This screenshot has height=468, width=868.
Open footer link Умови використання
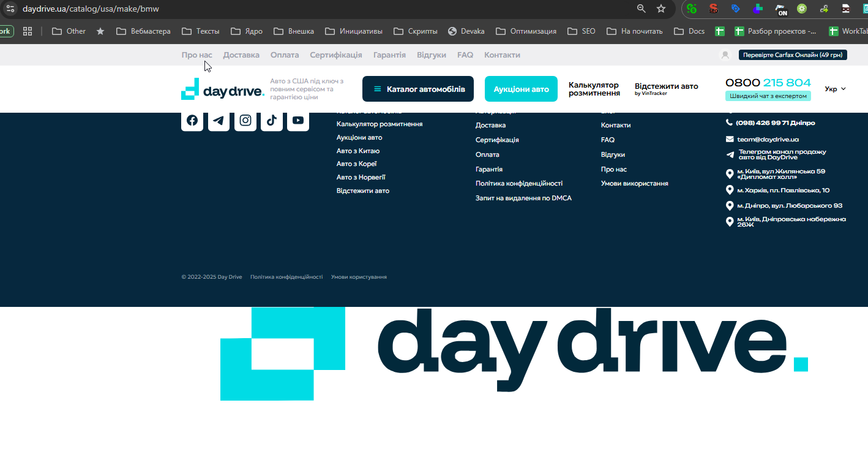coord(634,184)
